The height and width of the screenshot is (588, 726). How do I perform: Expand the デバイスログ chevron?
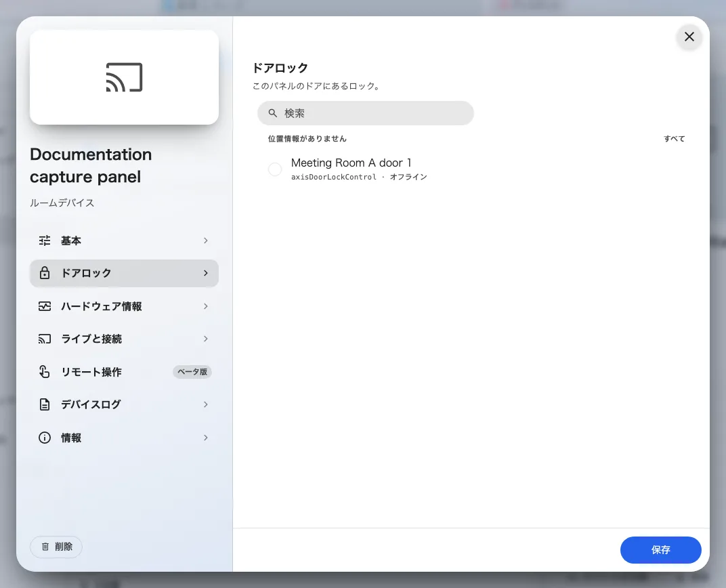[206, 404]
